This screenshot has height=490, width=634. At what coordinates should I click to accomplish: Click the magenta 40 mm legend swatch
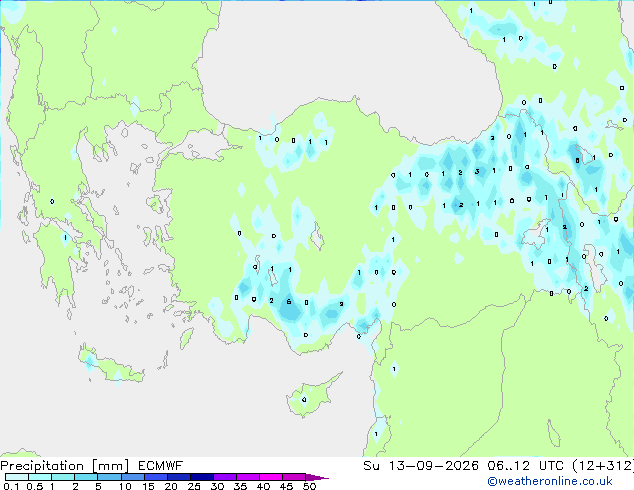pos(271,477)
